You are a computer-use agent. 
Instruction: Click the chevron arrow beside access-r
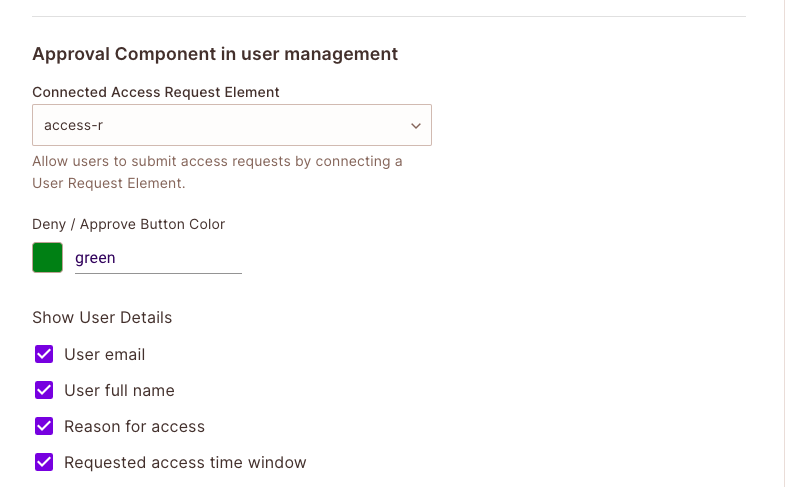pos(416,126)
